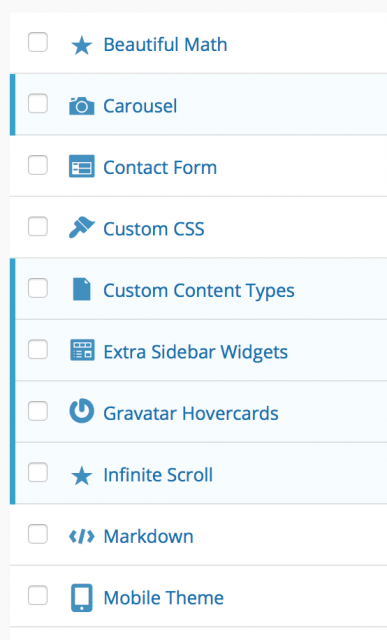Click the paintbrush icon for Custom CSS
The height and width of the screenshot is (640, 387).
[x=82, y=227]
